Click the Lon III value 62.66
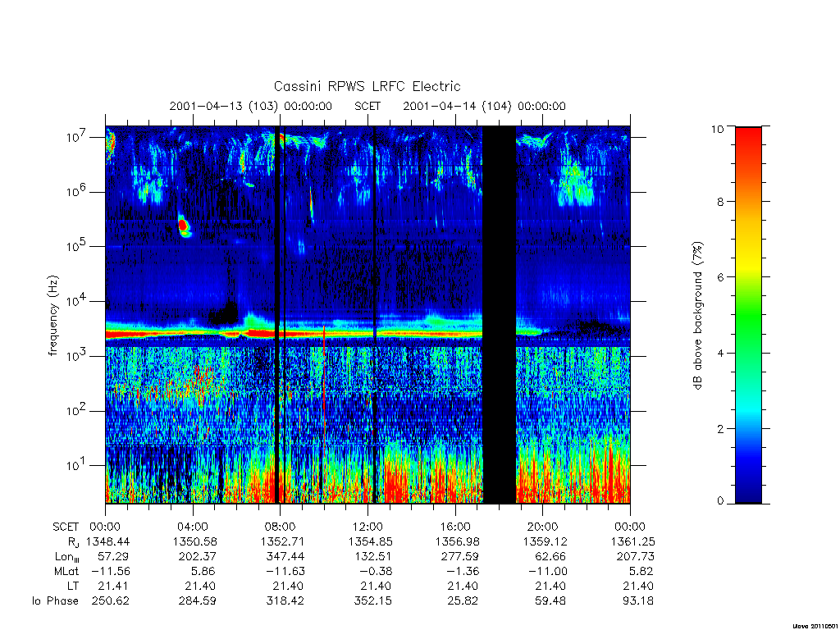 coord(550,557)
